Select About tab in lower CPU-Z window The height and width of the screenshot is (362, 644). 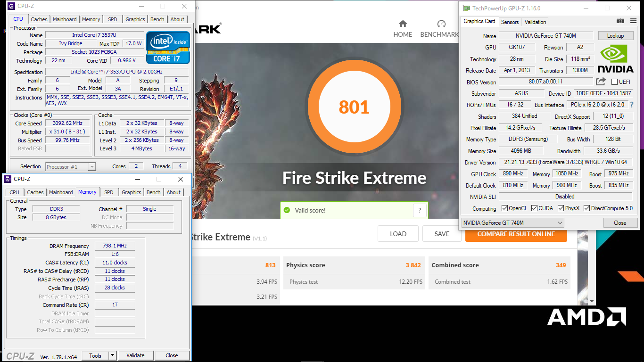coord(173,192)
